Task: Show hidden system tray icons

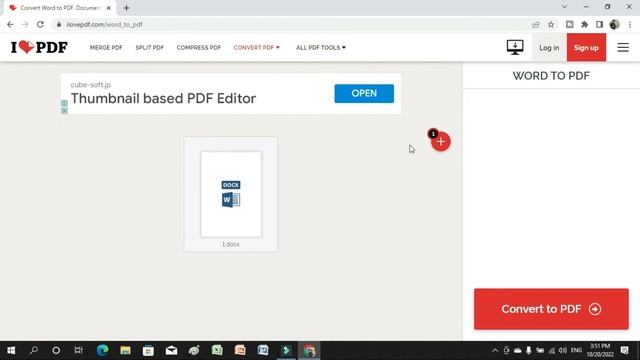Action: (495, 350)
